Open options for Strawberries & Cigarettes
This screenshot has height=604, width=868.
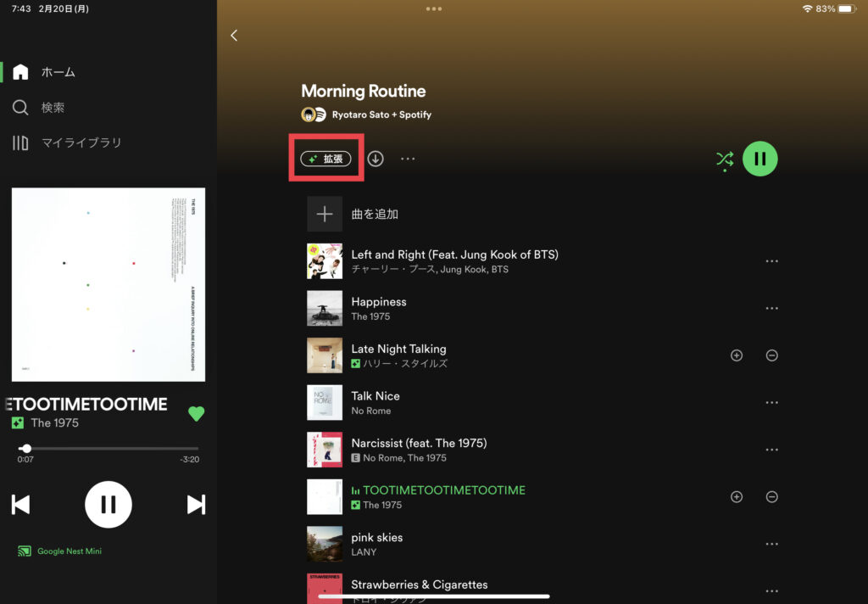coord(771,590)
